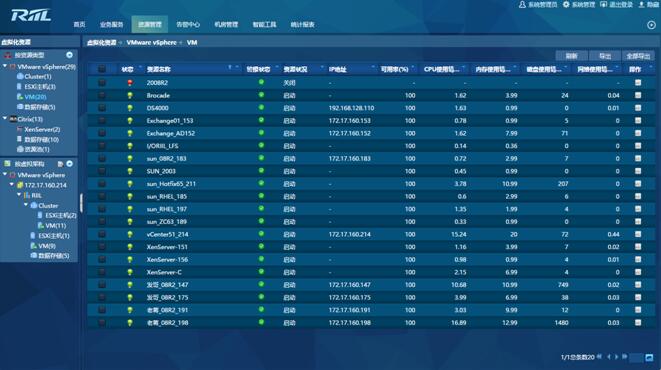Click the user profile icon at top
The width and height of the screenshot is (661, 370).
point(522,4)
